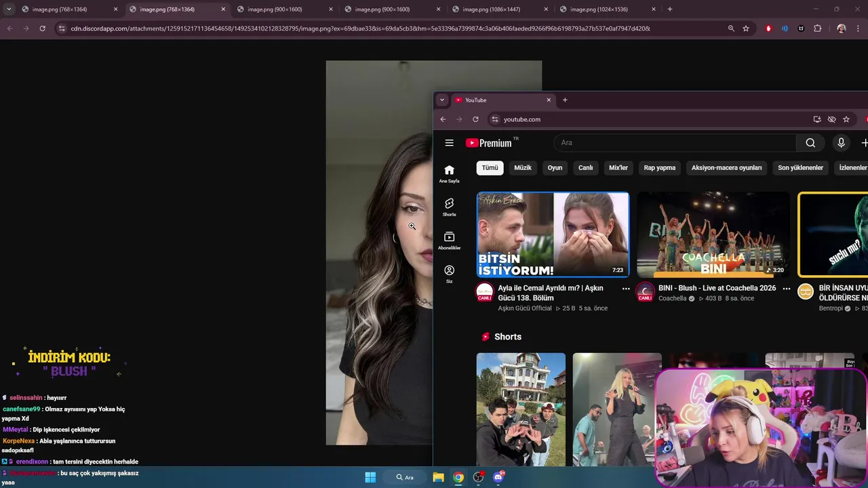The height and width of the screenshot is (488, 868).
Task: Open a new tab beside the YouTube tab
Action: [x=565, y=100]
